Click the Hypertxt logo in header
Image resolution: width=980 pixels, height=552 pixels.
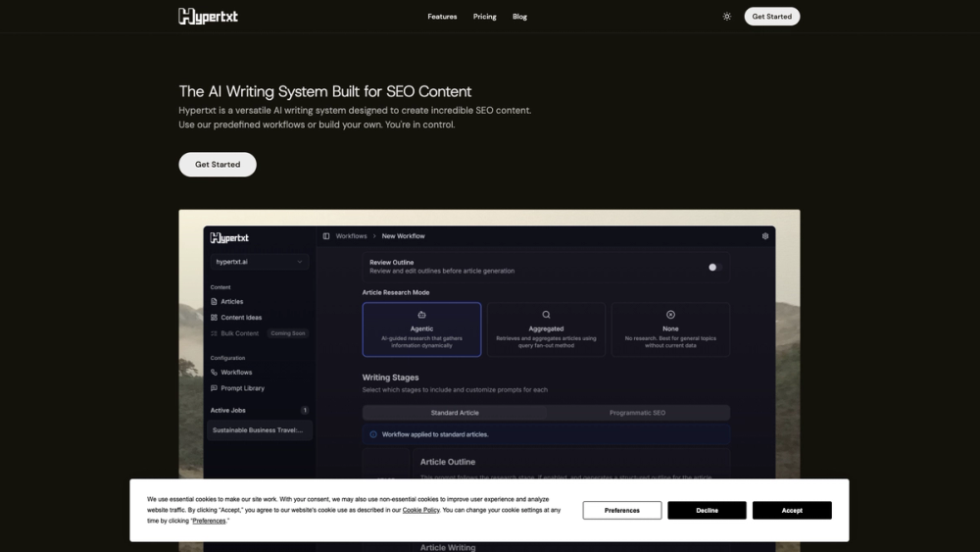pos(208,17)
